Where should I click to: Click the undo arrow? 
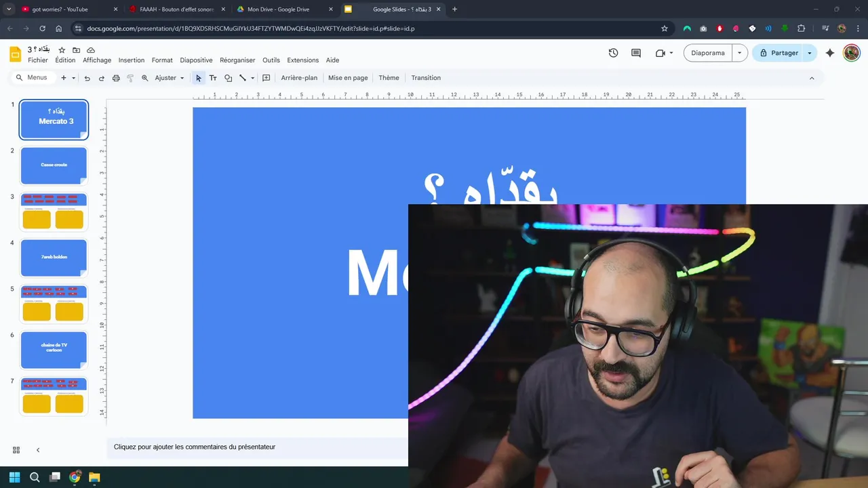[x=87, y=78]
